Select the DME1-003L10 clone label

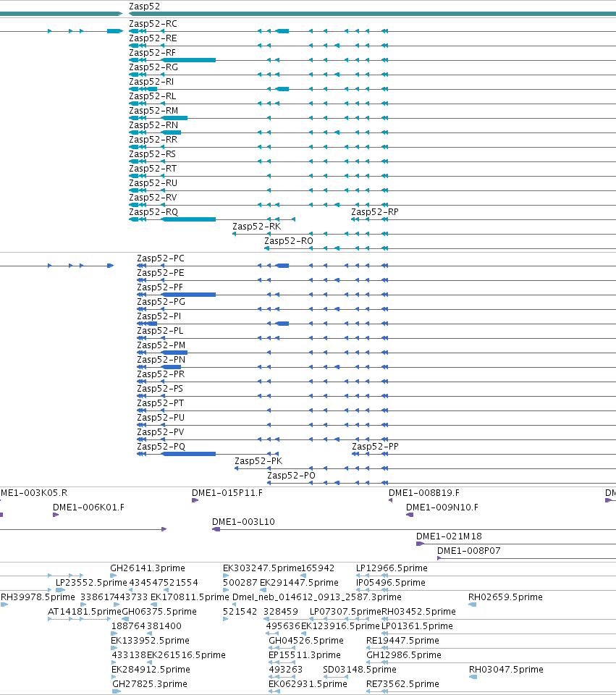pyautogui.click(x=244, y=522)
